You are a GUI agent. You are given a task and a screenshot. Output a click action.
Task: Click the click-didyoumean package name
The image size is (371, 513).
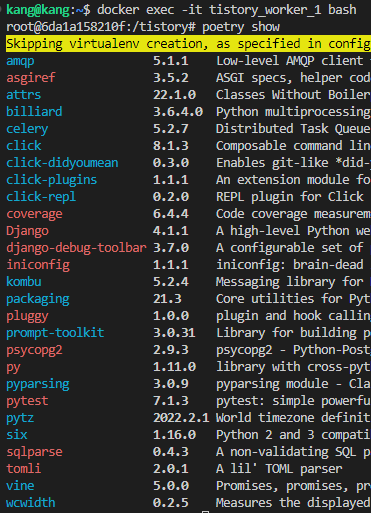coord(62,163)
